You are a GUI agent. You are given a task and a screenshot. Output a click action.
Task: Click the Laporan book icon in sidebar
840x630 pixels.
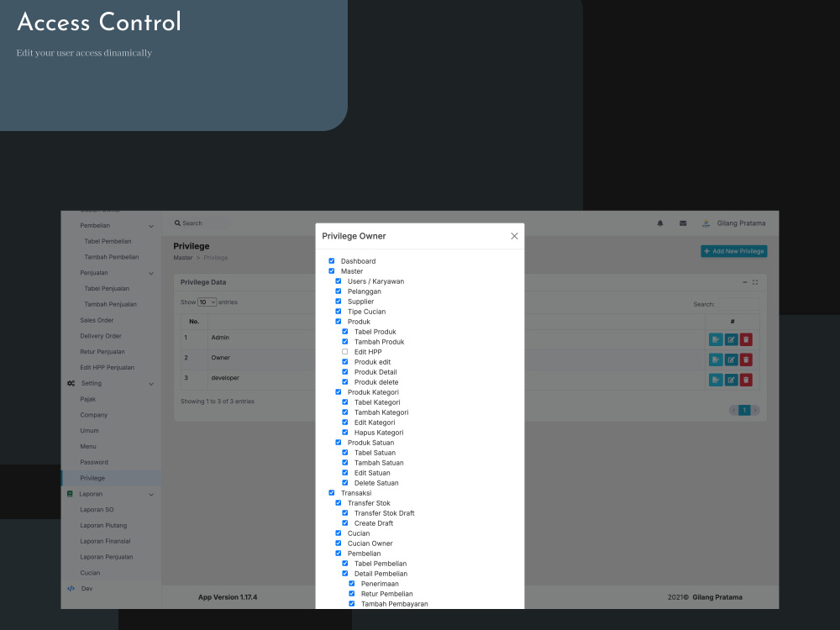pyautogui.click(x=70, y=494)
